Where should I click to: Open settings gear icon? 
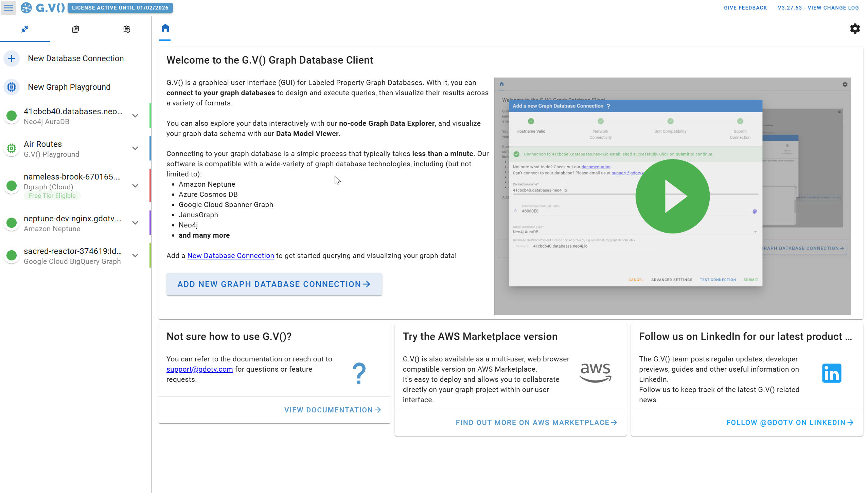(x=855, y=29)
